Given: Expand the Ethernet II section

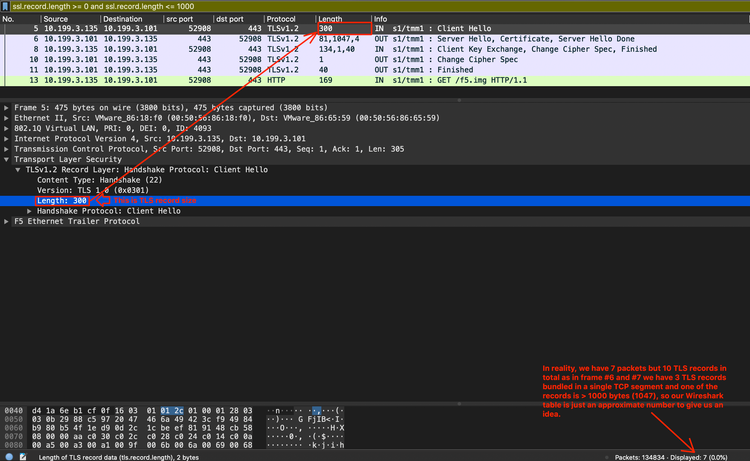Looking at the screenshot, I should coord(7,118).
